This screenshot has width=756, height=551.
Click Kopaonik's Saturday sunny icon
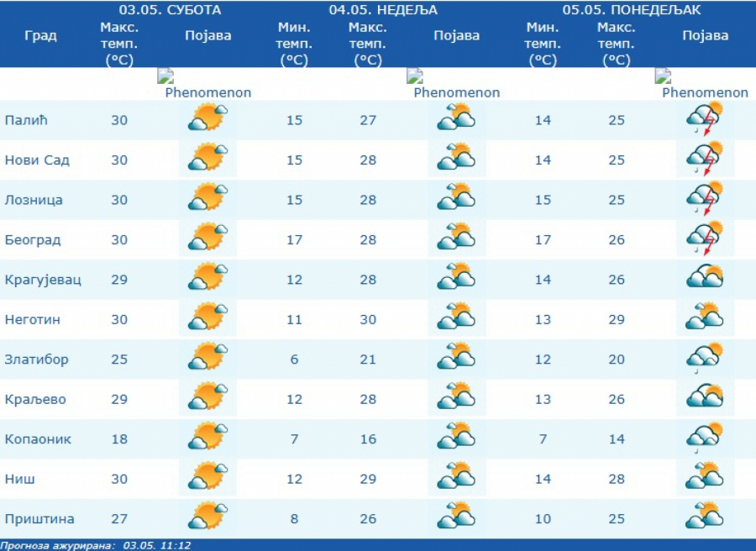207,438
